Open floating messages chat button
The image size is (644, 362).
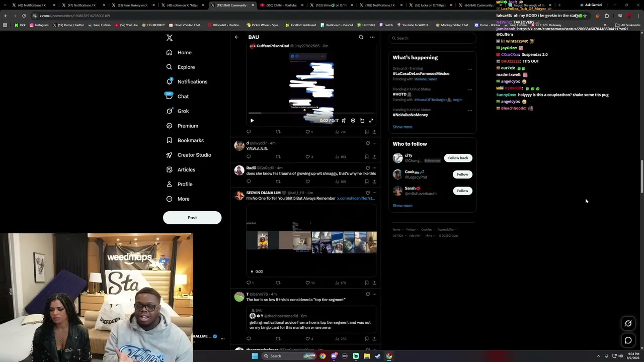[x=628, y=340]
